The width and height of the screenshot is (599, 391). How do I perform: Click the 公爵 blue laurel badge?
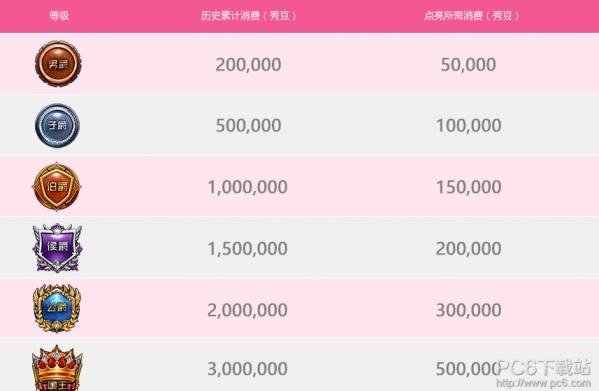point(57,308)
